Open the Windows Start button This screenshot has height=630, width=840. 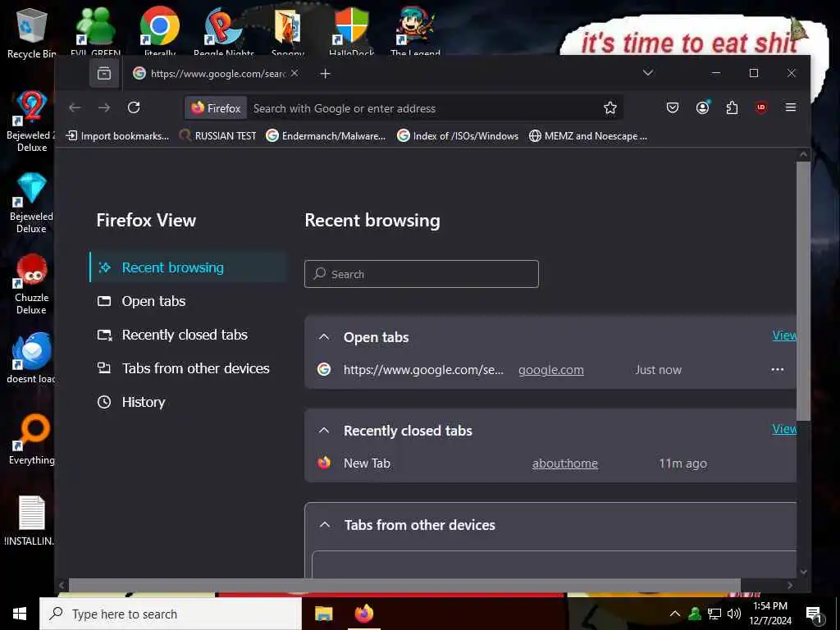20,614
